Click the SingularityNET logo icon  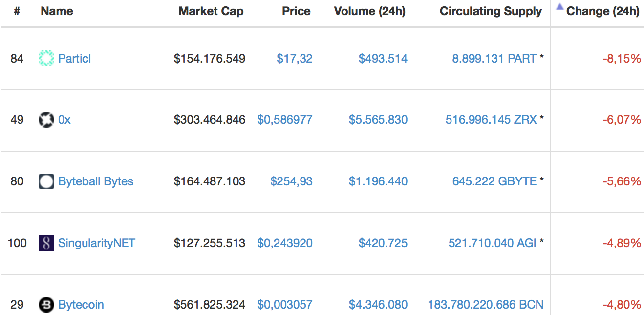[46, 243]
